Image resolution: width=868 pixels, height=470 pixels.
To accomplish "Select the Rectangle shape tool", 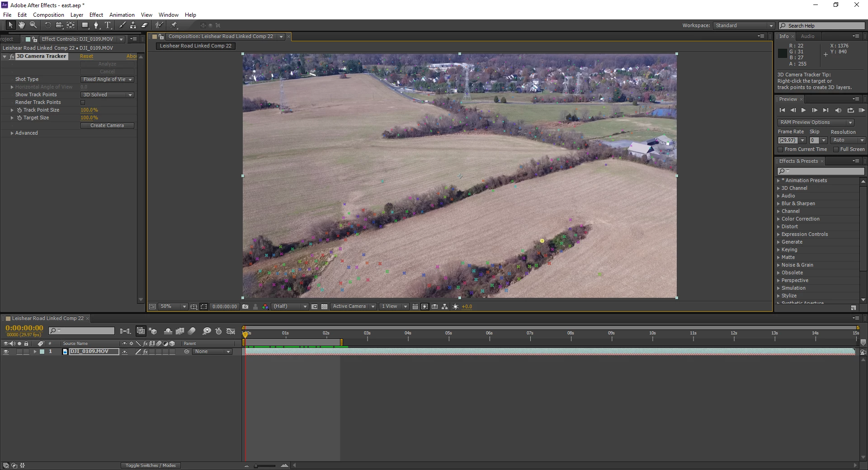I will coord(85,25).
